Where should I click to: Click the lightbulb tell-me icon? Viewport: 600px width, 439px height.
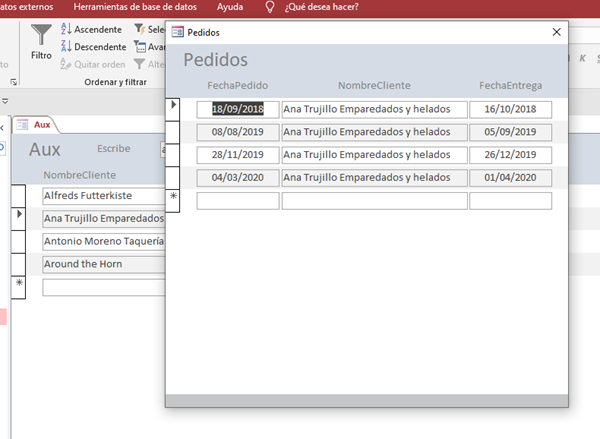pyautogui.click(x=270, y=7)
